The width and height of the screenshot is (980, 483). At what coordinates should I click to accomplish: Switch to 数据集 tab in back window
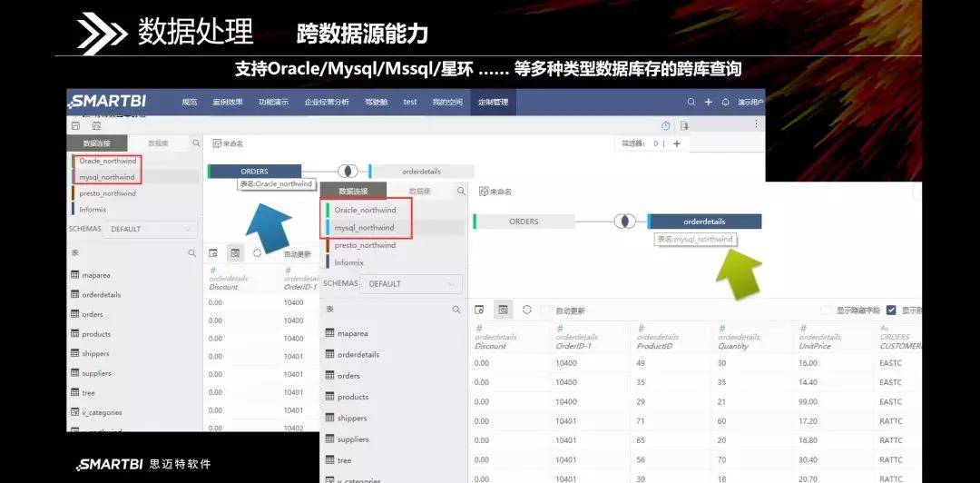click(159, 143)
